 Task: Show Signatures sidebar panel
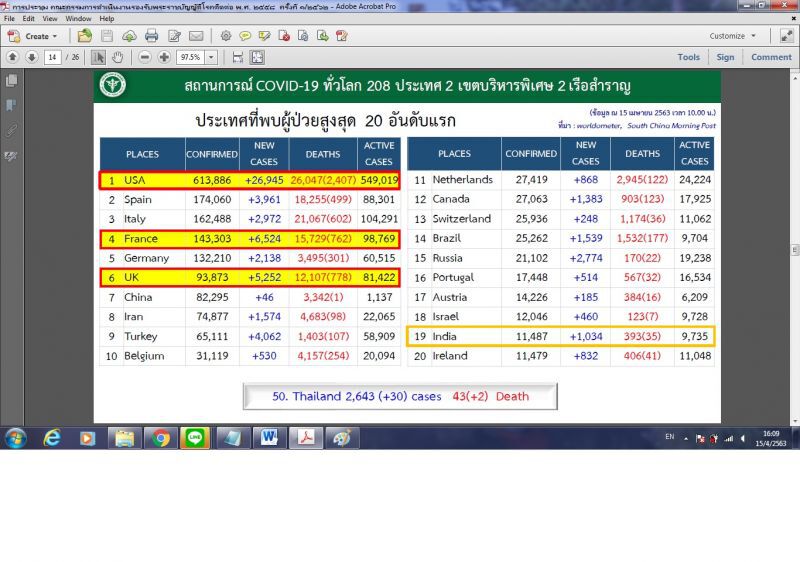[11, 156]
